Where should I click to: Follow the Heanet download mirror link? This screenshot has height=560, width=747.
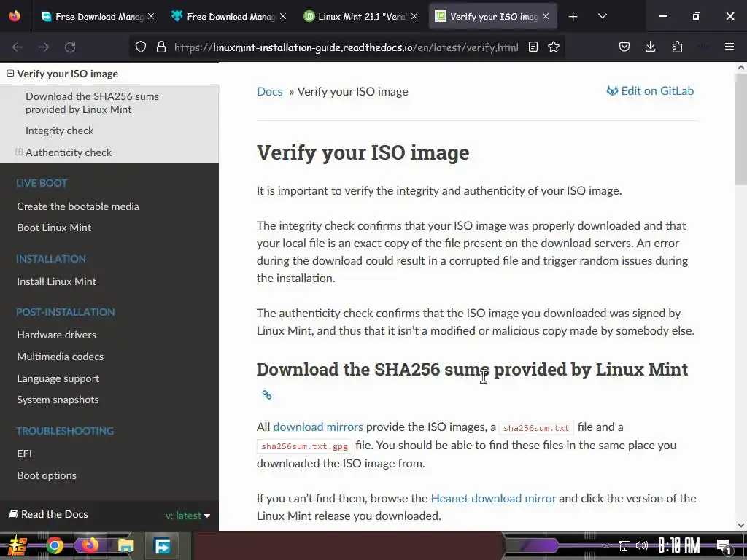[493, 499]
